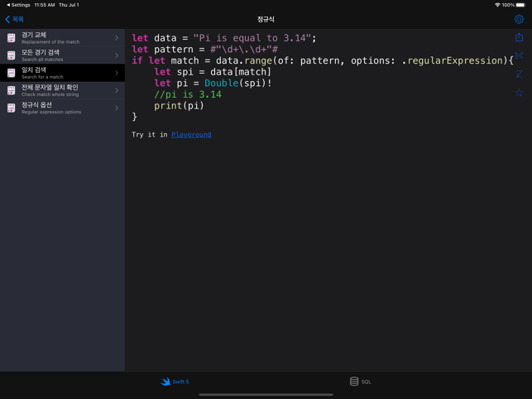Go back to the 목록 list

pos(15,19)
